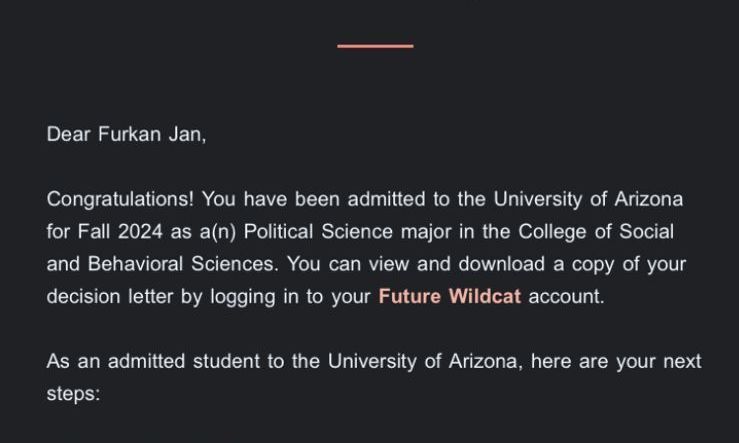Click "University of Arizona" in the first paragraph
This screenshot has height=443, width=739.
[588, 200]
